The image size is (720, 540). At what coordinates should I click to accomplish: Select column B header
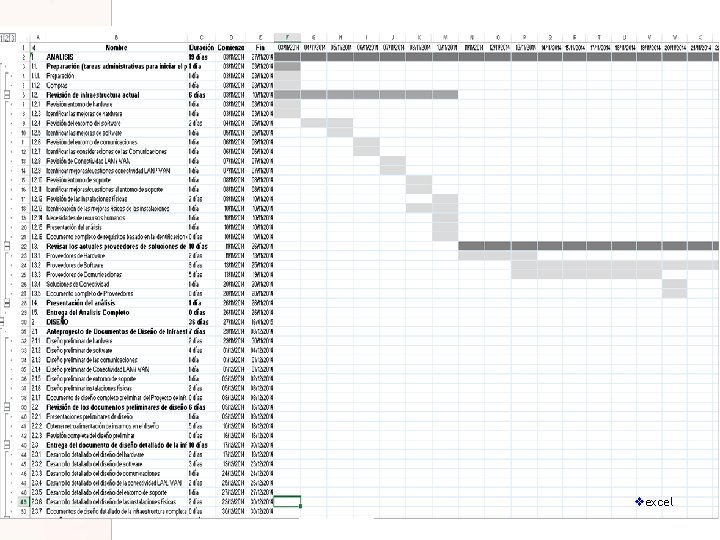click(116, 38)
